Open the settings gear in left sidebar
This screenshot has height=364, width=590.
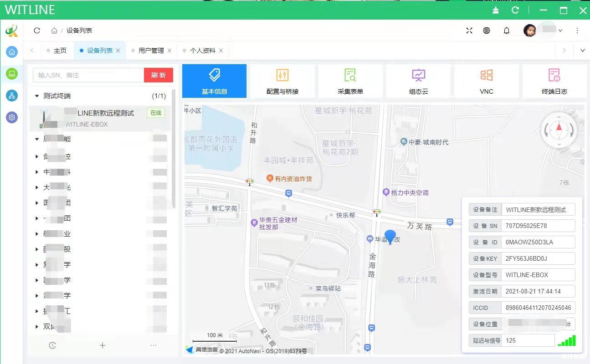click(x=12, y=117)
